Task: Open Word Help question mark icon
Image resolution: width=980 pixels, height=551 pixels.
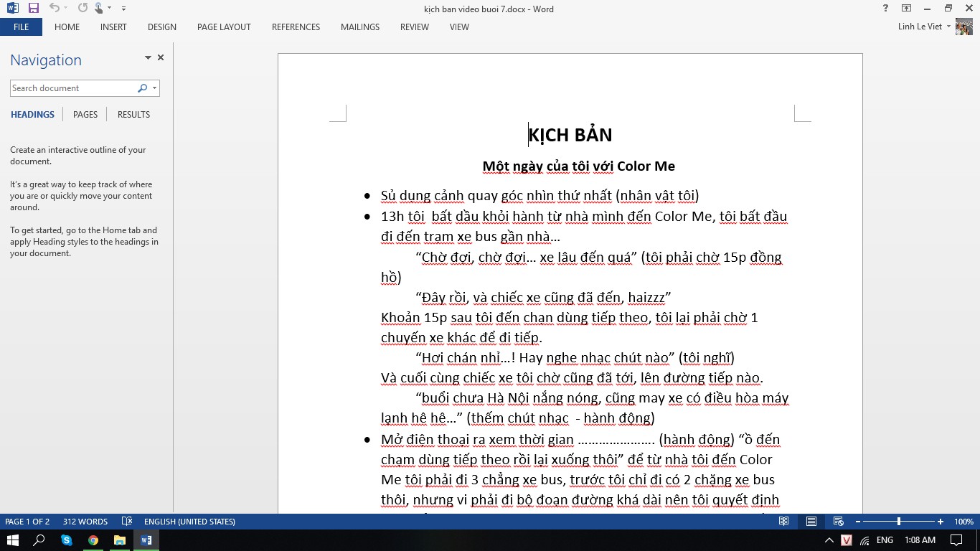Action: point(885,9)
